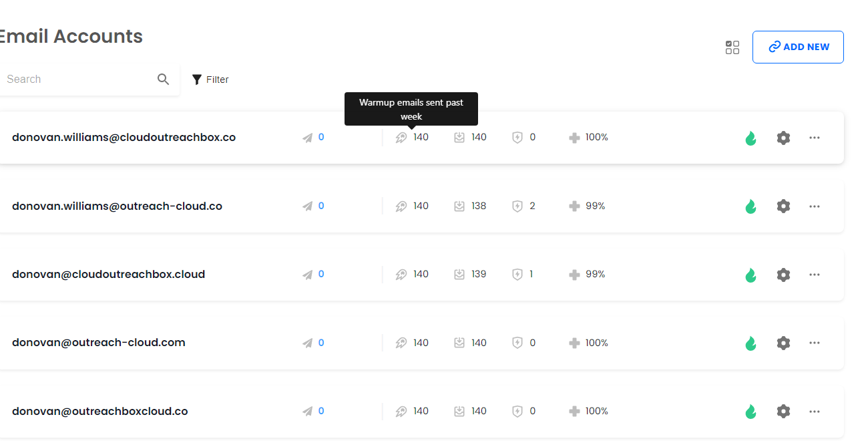Toggle warmup flame for donovan.williams@cloudoutreachbox.co

click(751, 138)
